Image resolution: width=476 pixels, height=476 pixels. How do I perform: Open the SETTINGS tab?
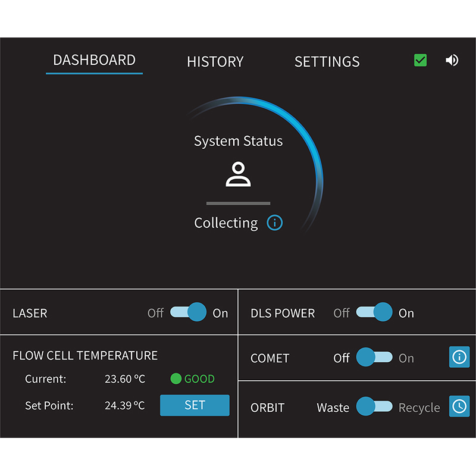327,62
